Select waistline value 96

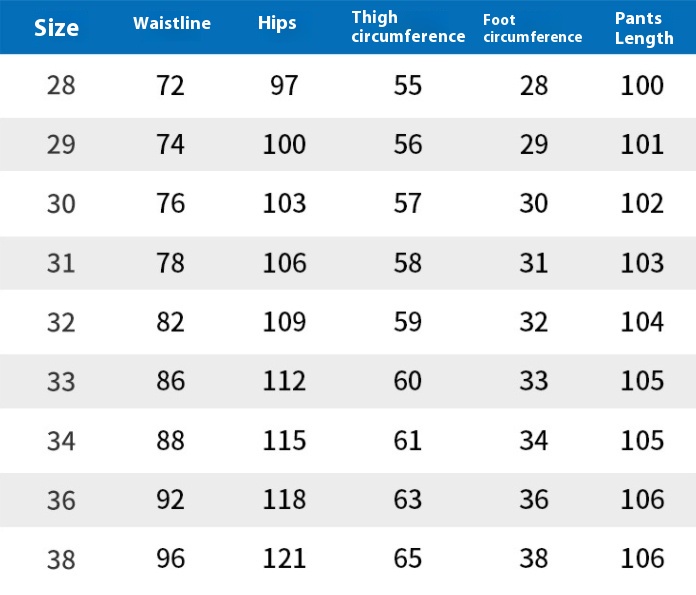pos(171,558)
